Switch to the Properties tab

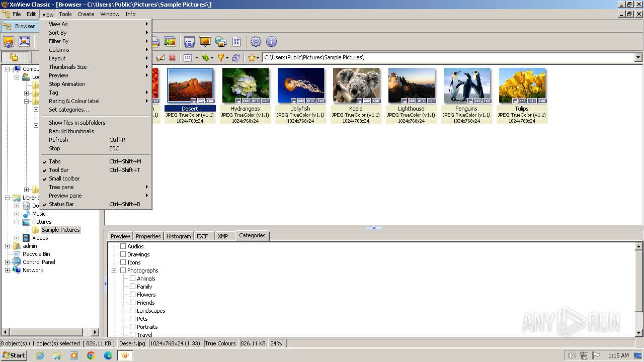pos(148,236)
